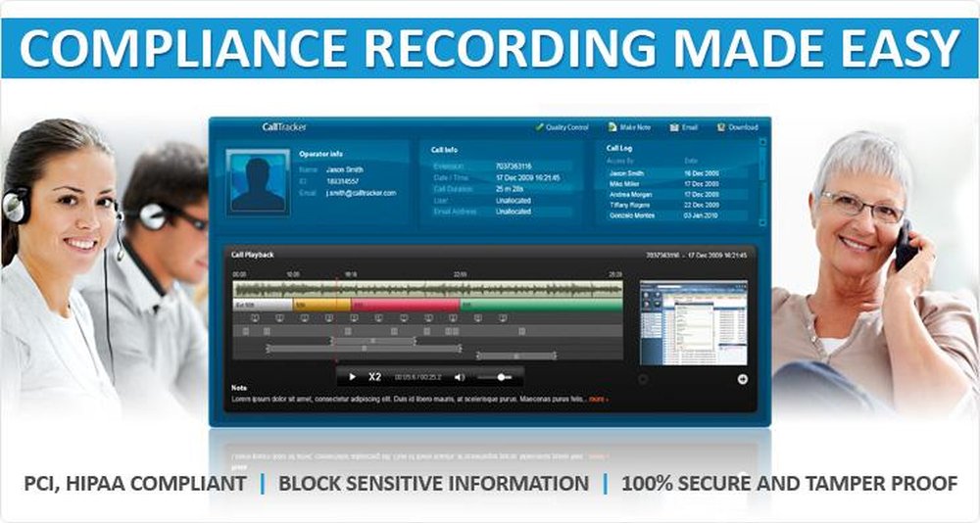Go to previous screen capture arrow
Image resolution: width=980 pixels, height=523 pixels.
[643, 379]
